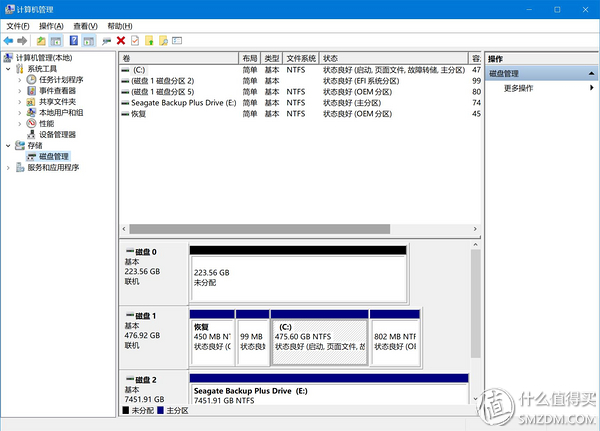Image resolution: width=600 pixels, height=431 pixels.
Task: Select 性能 in the tree
Action: pyautogui.click(x=47, y=124)
